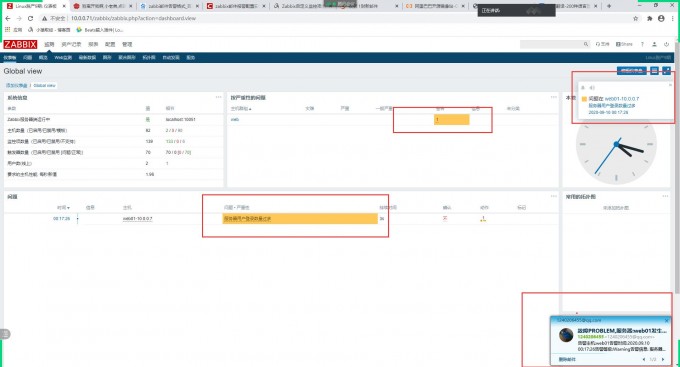Click the actions icon in problem row
Screen dimensions: 680x367
tap(483, 219)
